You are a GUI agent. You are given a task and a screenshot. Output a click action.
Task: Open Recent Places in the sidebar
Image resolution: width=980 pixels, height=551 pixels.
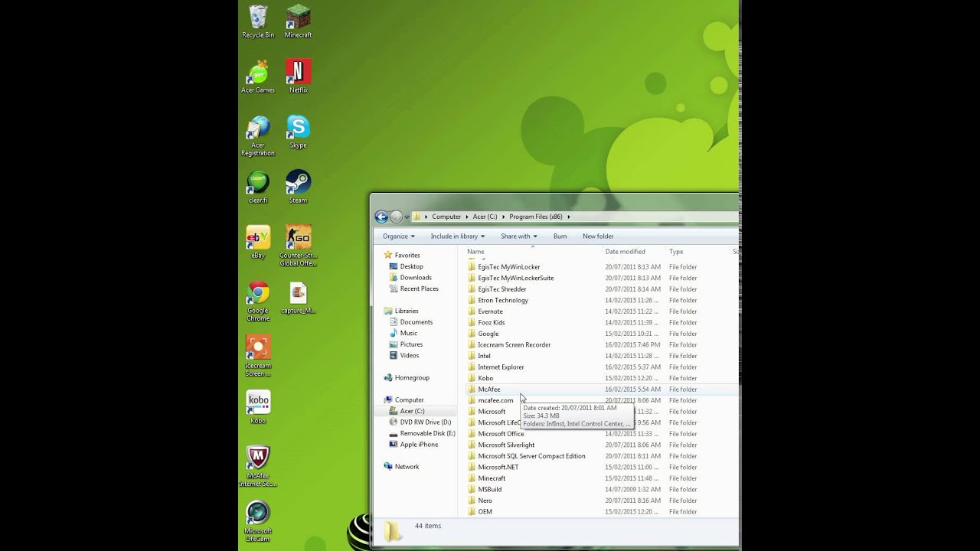tap(419, 289)
